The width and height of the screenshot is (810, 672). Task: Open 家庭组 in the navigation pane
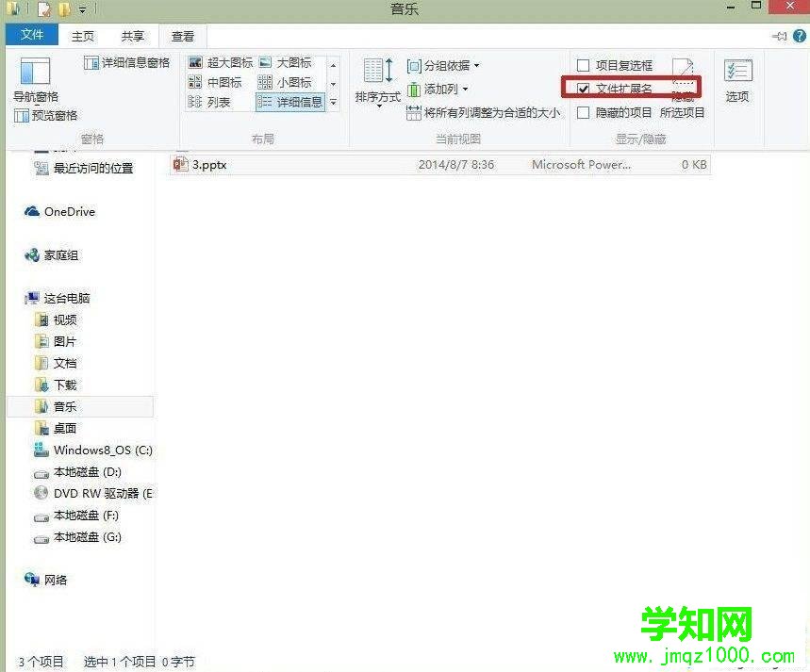(x=52, y=255)
